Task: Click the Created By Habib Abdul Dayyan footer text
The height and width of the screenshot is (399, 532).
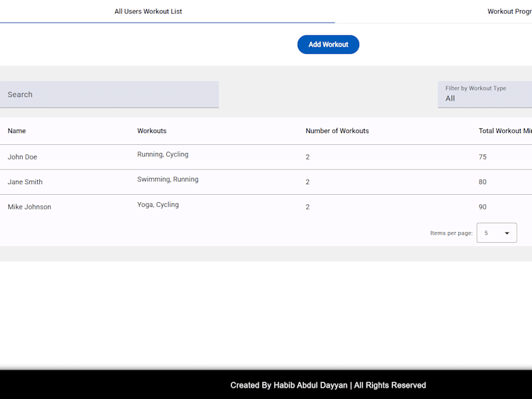Action: click(x=328, y=386)
